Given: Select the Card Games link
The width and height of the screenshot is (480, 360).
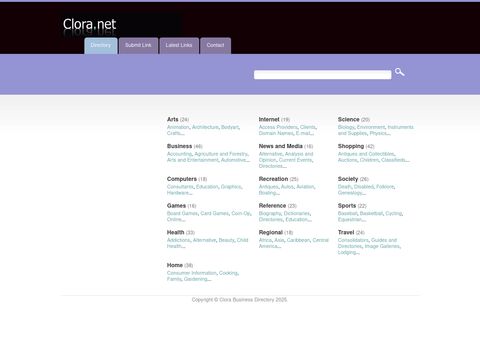Looking at the screenshot, I should [x=215, y=213].
